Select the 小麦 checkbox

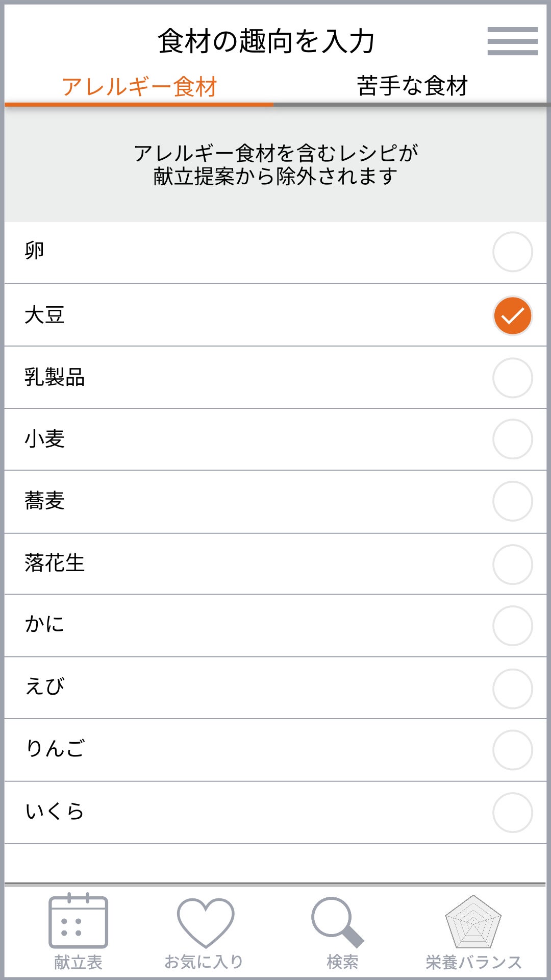(x=512, y=439)
